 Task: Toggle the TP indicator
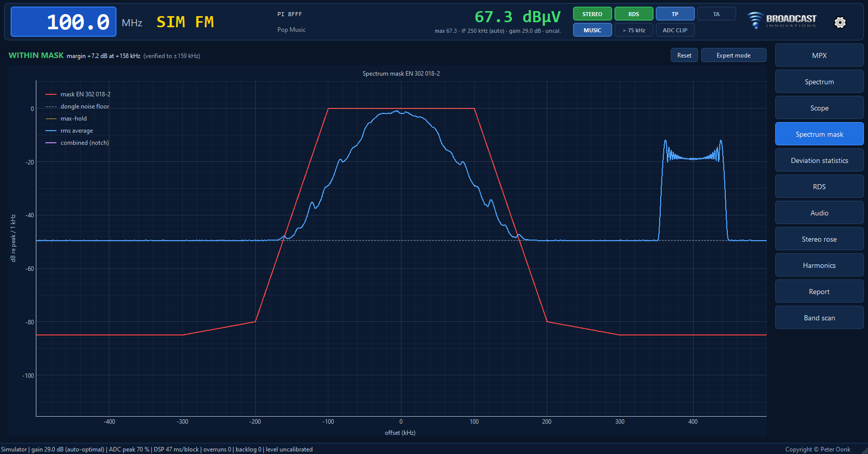point(675,14)
